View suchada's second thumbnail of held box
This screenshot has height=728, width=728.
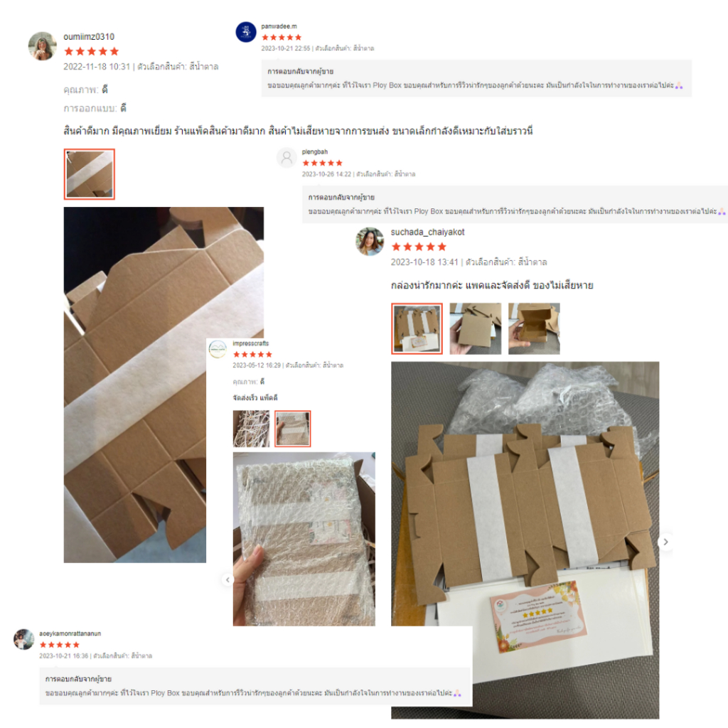476,328
